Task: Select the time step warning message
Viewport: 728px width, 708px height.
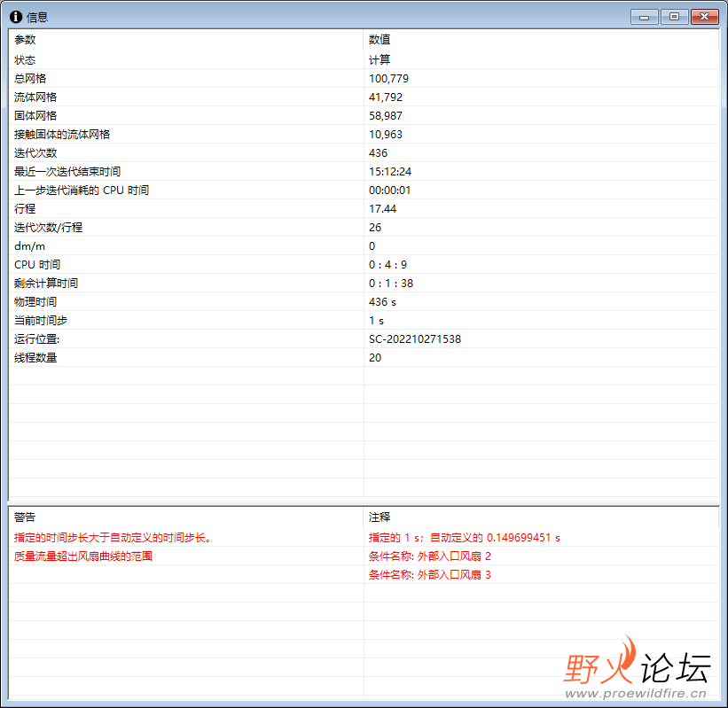Action: tap(113, 538)
